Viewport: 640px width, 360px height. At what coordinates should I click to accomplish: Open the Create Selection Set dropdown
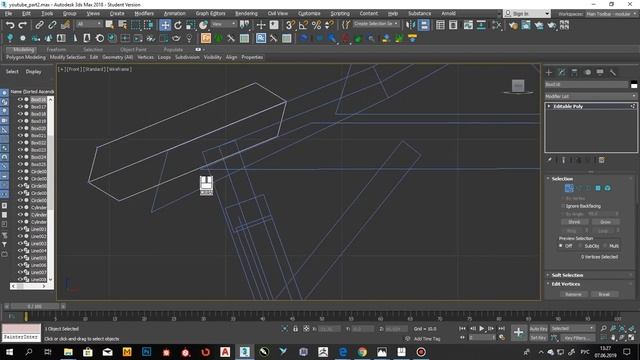(x=376, y=24)
